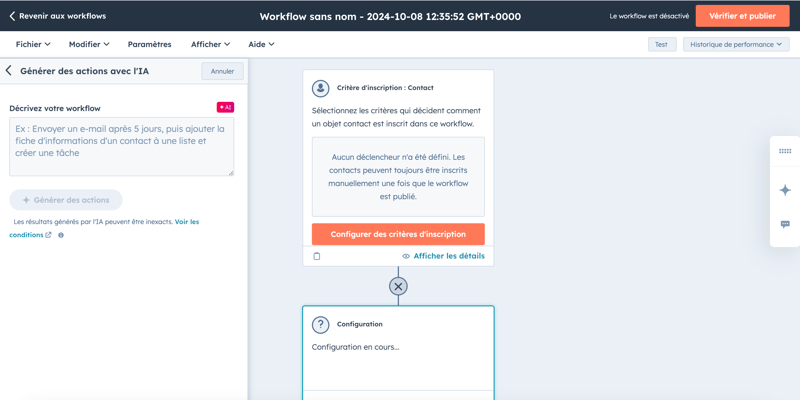The height and width of the screenshot is (400, 800).
Task: Click the AI sparkle icon in side toolbar
Action: pos(785,190)
